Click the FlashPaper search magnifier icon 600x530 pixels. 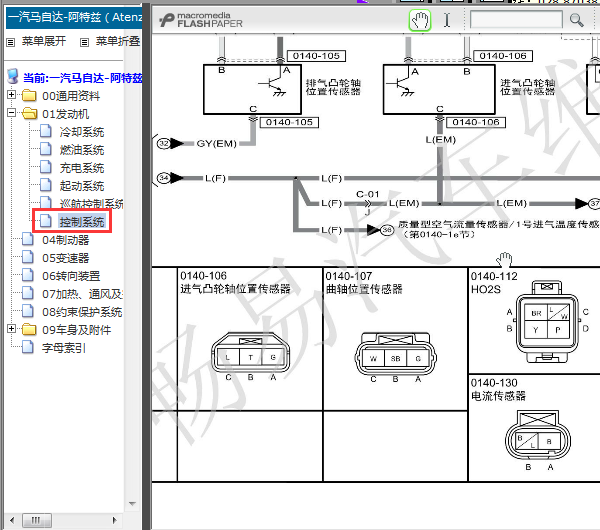[576, 20]
